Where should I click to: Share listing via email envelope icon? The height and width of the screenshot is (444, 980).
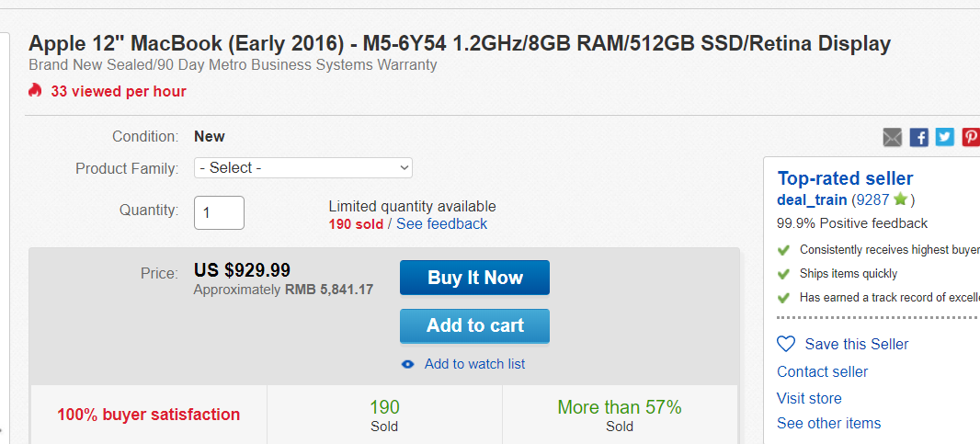coord(892,137)
